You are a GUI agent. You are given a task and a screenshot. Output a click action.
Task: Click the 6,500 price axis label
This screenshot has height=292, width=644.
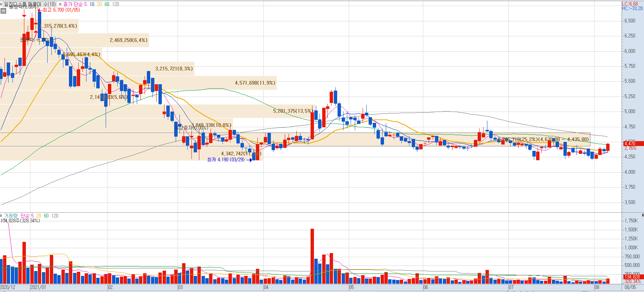pos(630,21)
